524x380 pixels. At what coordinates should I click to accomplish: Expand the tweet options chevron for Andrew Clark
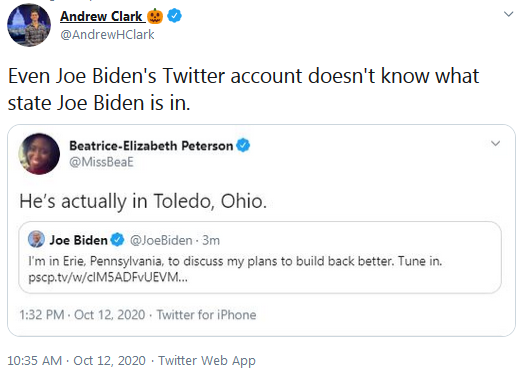[509, 14]
